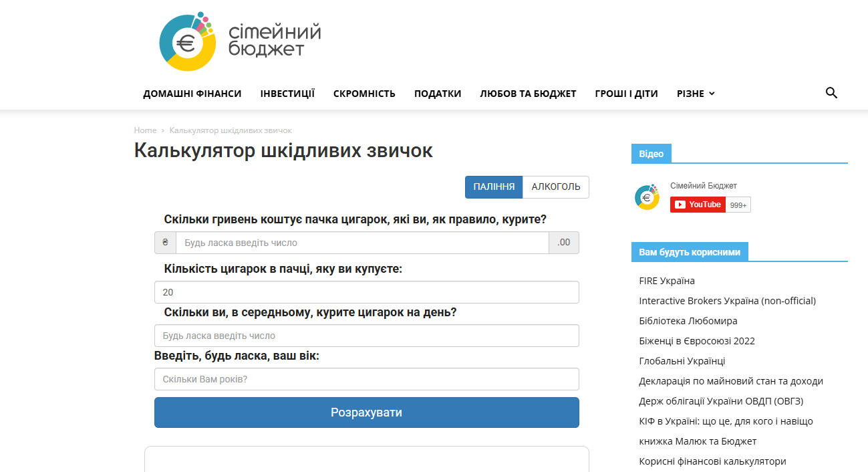Open the ПОДАТКИ menu item
Screen dimensions: 868x472
(438, 94)
